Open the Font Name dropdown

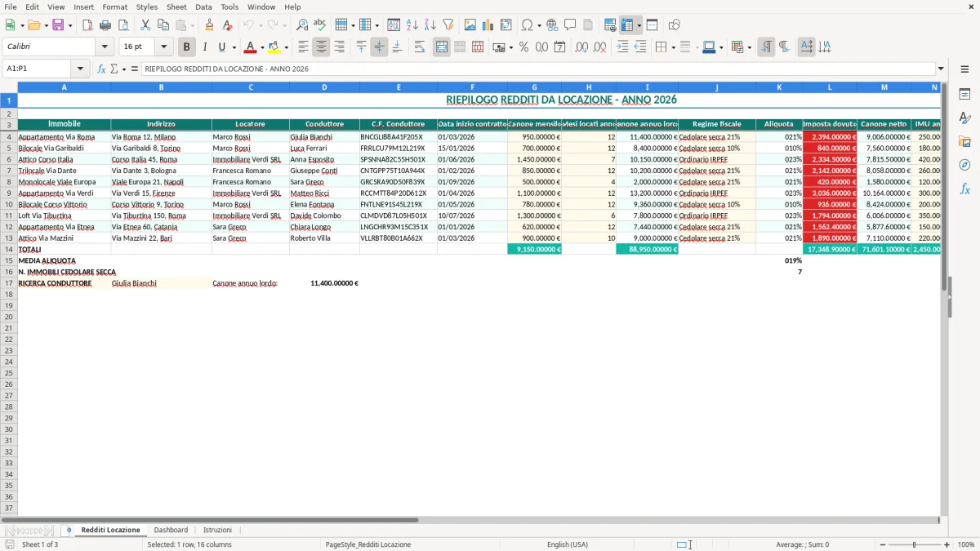[x=105, y=47]
